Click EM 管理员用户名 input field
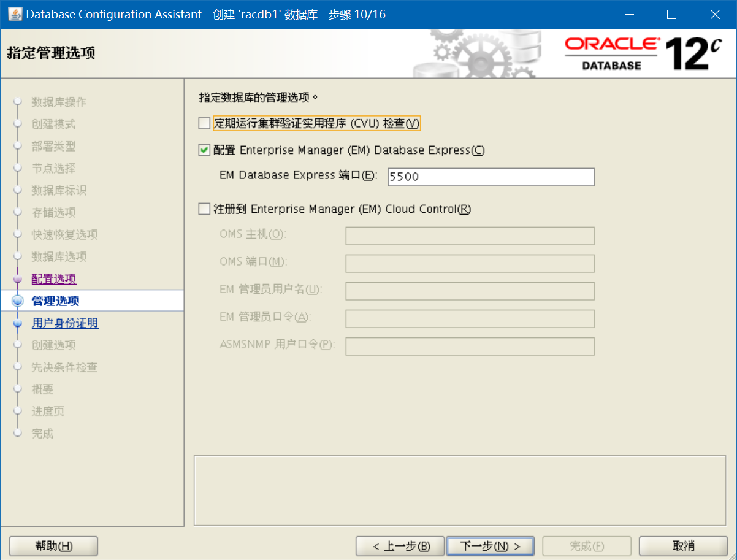The width and height of the screenshot is (737, 560). tap(470, 291)
